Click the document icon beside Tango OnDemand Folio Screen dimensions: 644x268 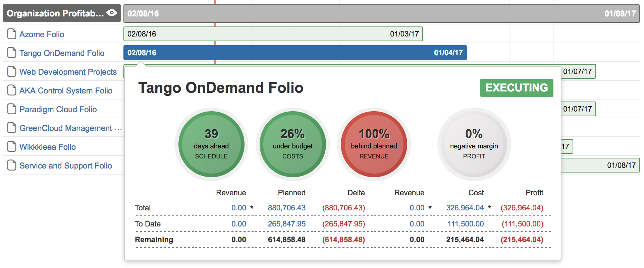click(x=12, y=53)
